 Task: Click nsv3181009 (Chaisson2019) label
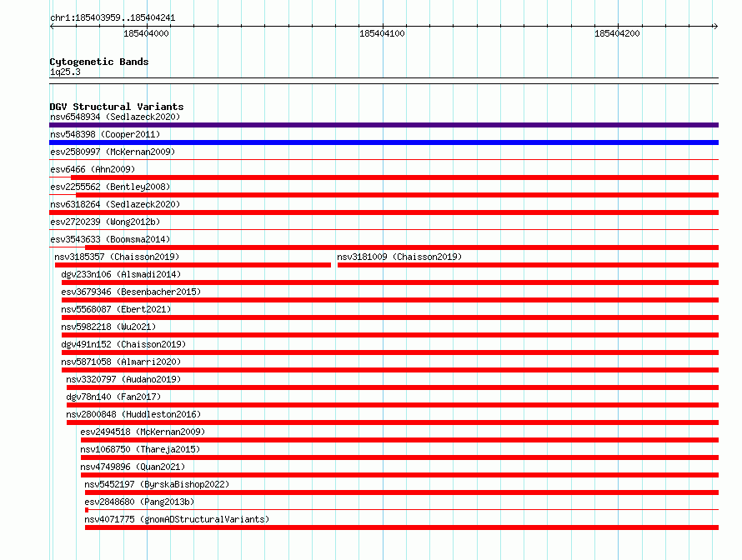click(399, 257)
